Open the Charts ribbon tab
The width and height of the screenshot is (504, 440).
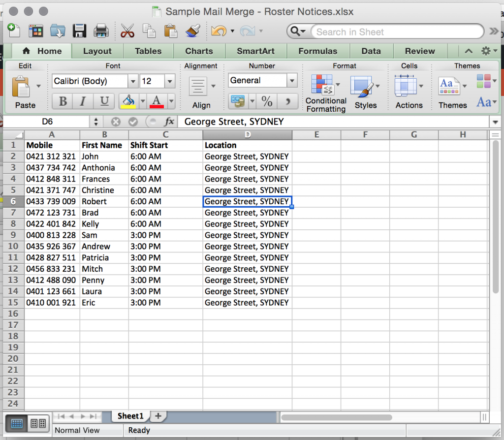point(199,51)
